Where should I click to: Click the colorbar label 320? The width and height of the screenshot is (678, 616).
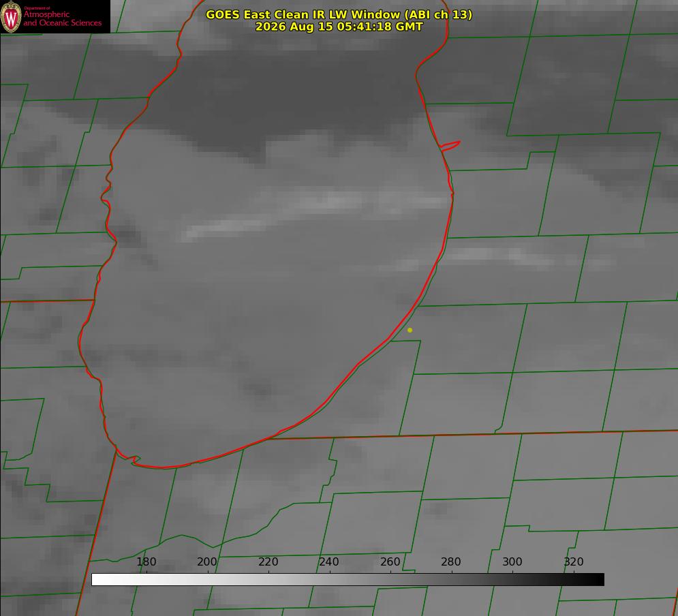click(x=574, y=561)
